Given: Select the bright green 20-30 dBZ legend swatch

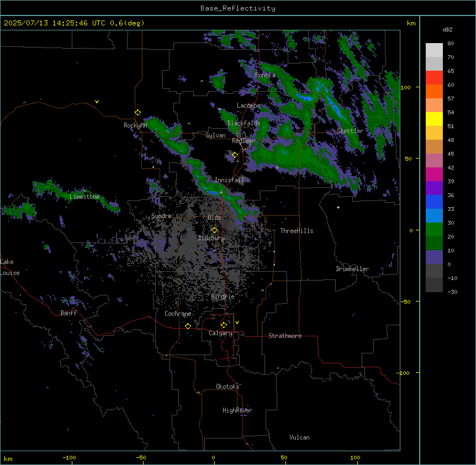Looking at the screenshot, I should [434, 230].
